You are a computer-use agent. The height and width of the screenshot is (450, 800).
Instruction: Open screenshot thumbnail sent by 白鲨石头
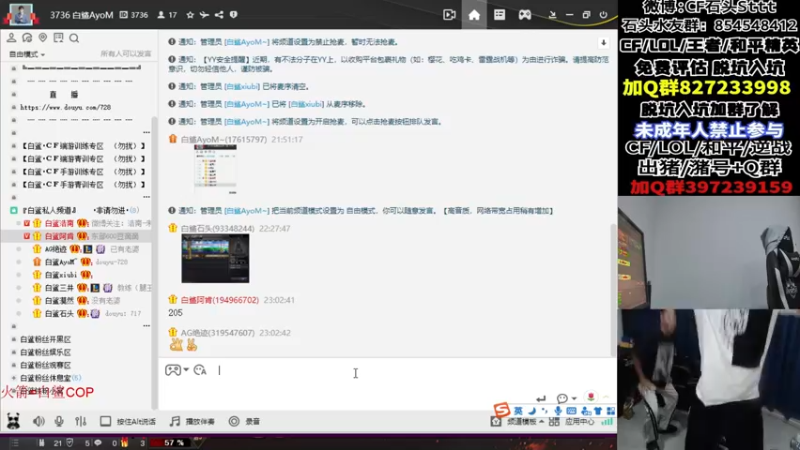215,258
